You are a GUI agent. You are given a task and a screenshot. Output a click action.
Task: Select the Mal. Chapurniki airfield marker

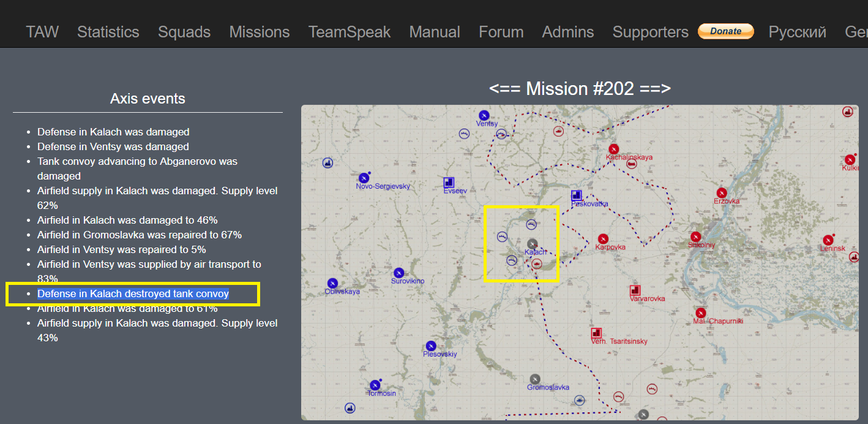[x=701, y=313]
